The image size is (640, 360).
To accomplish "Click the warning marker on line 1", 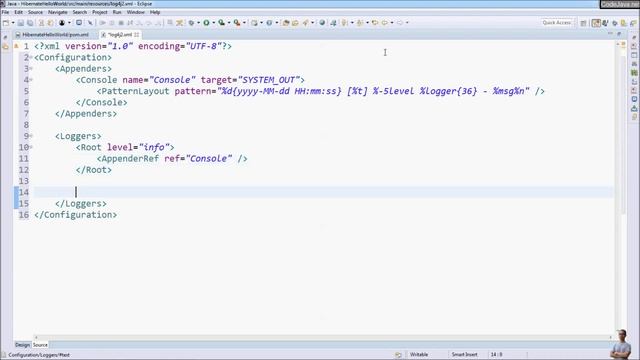I will [x=17, y=46].
